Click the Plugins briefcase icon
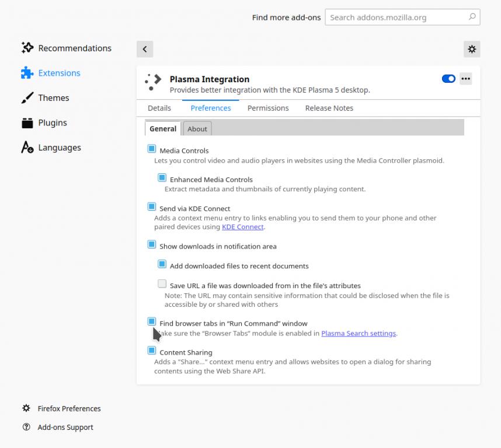 coord(27,123)
